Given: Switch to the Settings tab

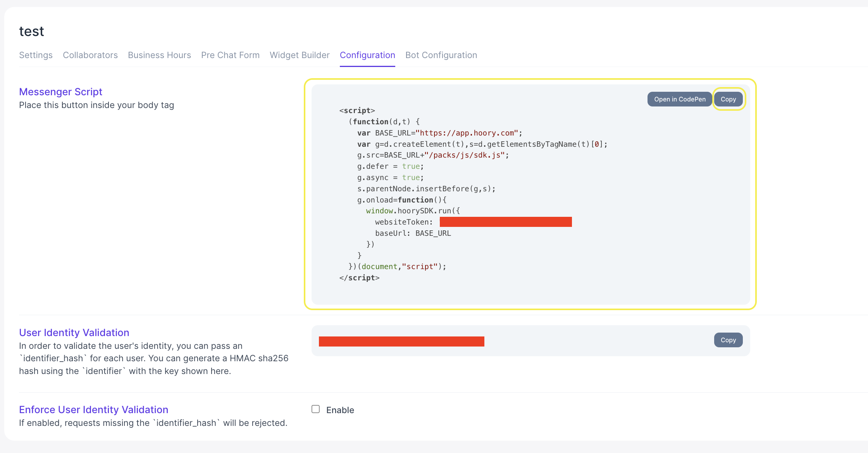Looking at the screenshot, I should pyautogui.click(x=36, y=55).
